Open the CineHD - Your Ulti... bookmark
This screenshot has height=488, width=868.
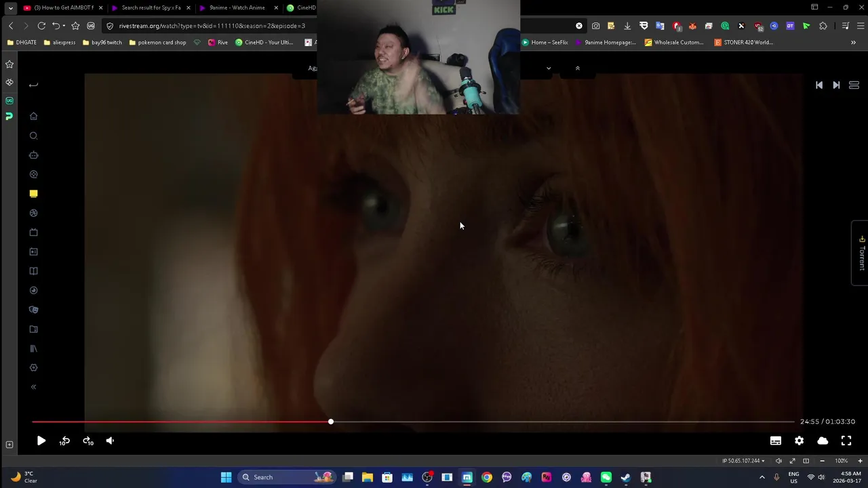coord(264,42)
